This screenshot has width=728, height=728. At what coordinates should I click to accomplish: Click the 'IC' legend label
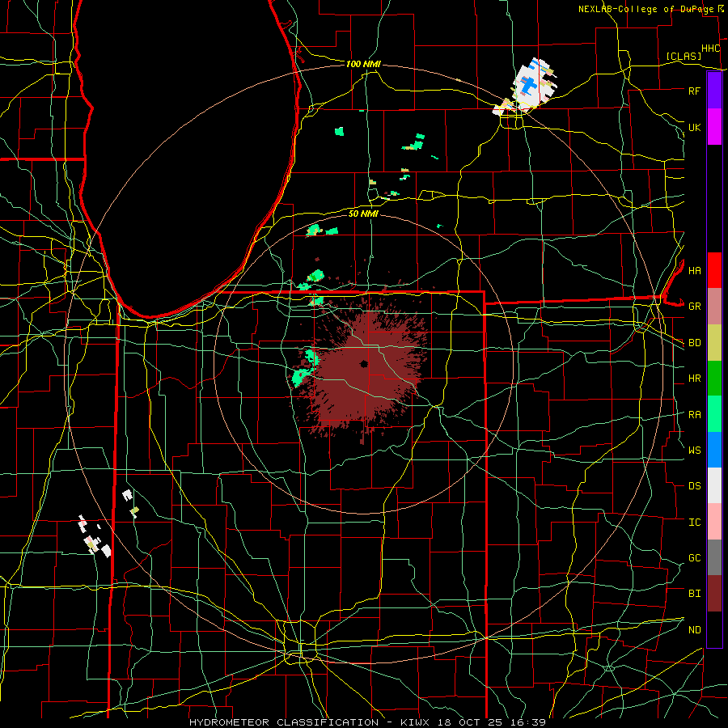(694, 523)
